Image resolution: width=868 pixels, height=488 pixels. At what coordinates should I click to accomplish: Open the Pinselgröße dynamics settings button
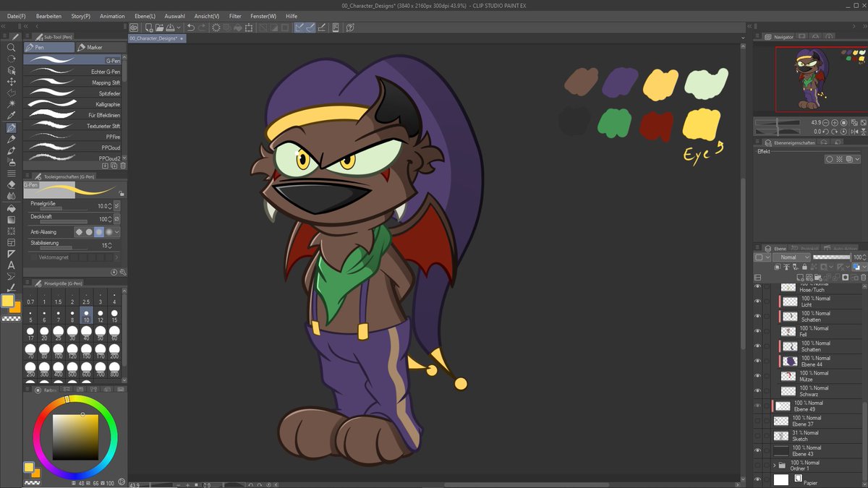(117, 206)
